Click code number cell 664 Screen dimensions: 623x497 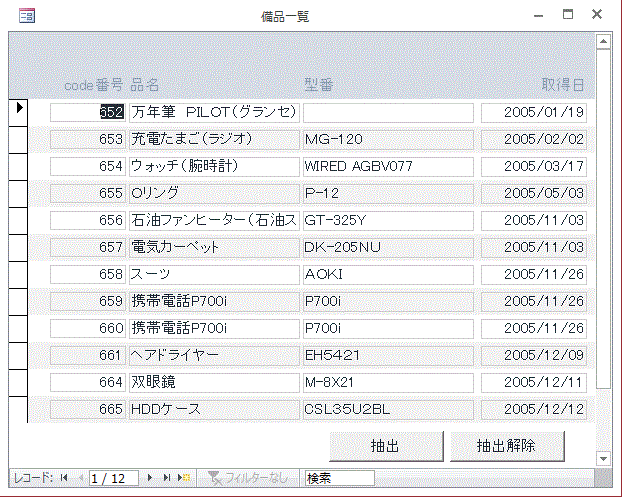pos(88,383)
